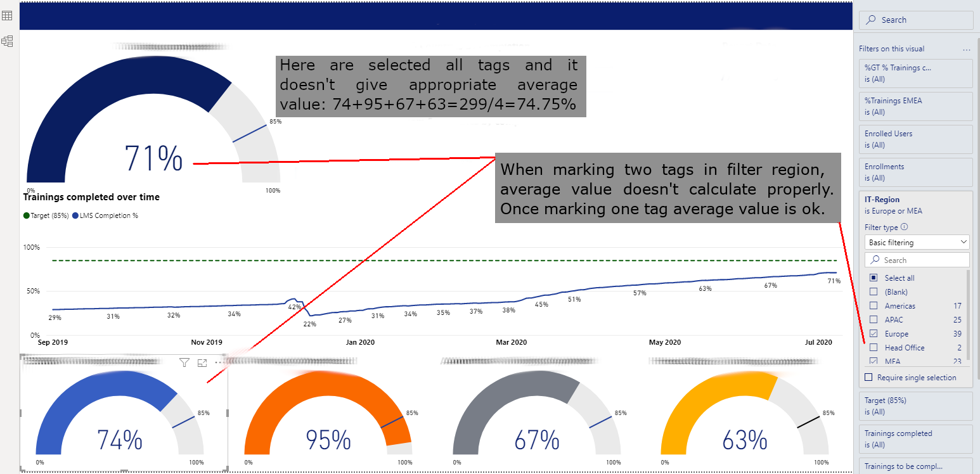
Task: Uncheck the Europe region checkbox
Action: (874, 333)
